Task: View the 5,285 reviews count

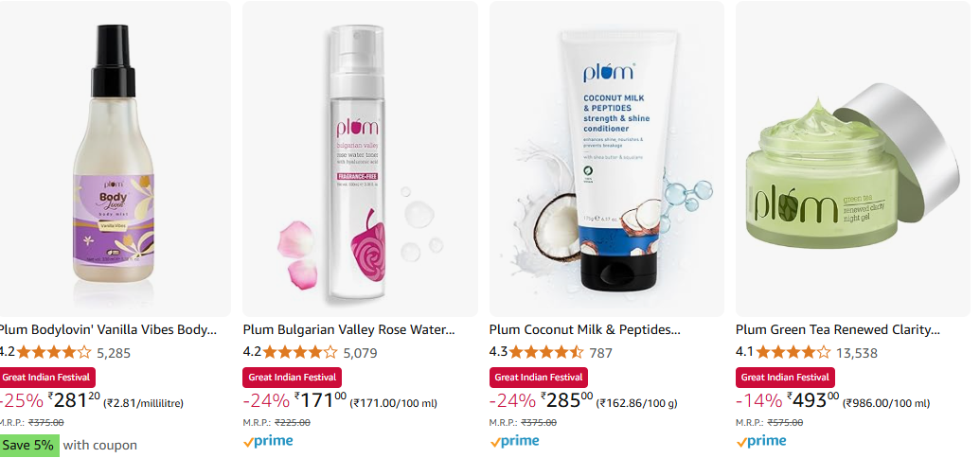Action: pyautogui.click(x=114, y=353)
